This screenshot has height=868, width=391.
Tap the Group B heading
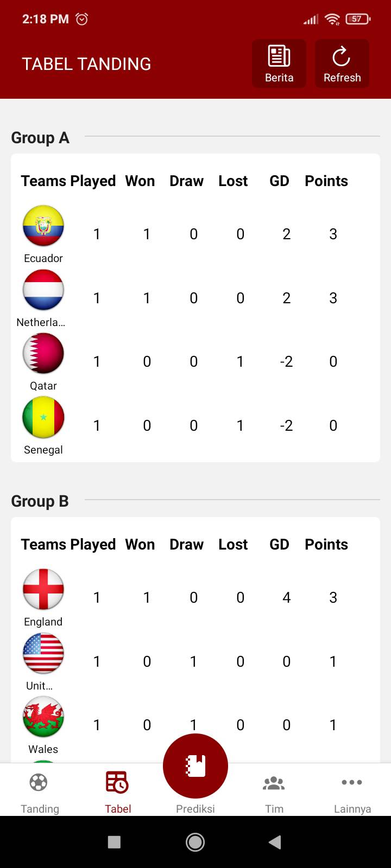tap(40, 501)
